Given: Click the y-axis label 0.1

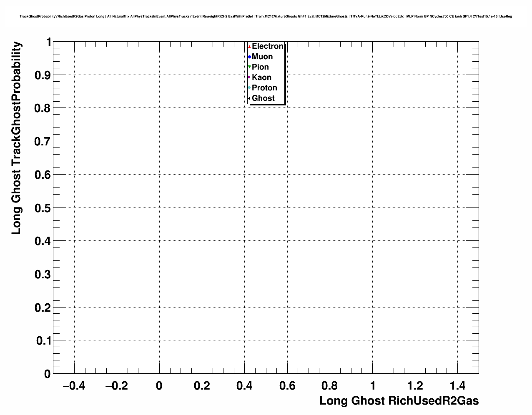Looking at the screenshot, I should tap(43, 341).
